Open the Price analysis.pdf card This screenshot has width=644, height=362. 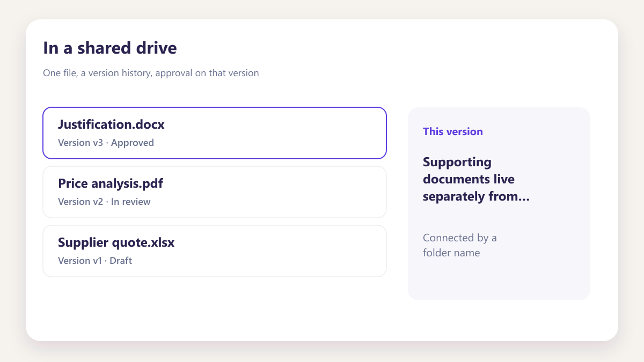click(215, 192)
